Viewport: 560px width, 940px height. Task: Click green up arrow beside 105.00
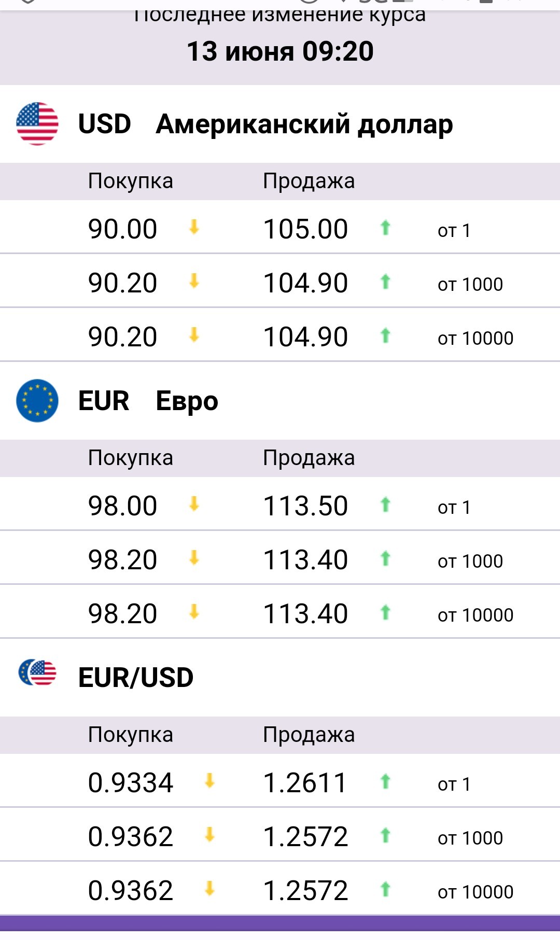pyautogui.click(x=385, y=227)
